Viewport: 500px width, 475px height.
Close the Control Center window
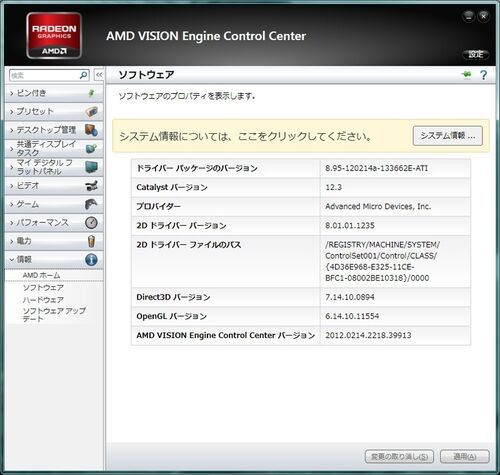[x=483, y=16]
